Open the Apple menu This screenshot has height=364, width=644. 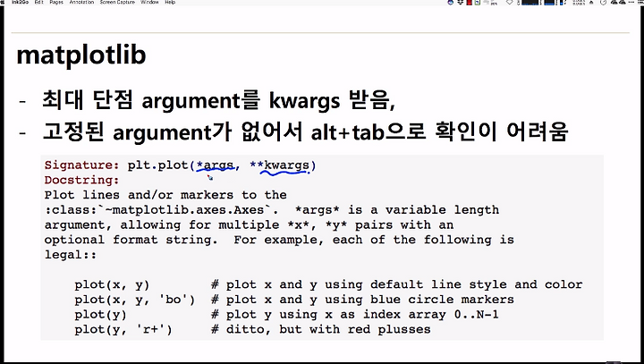coord(3,2)
